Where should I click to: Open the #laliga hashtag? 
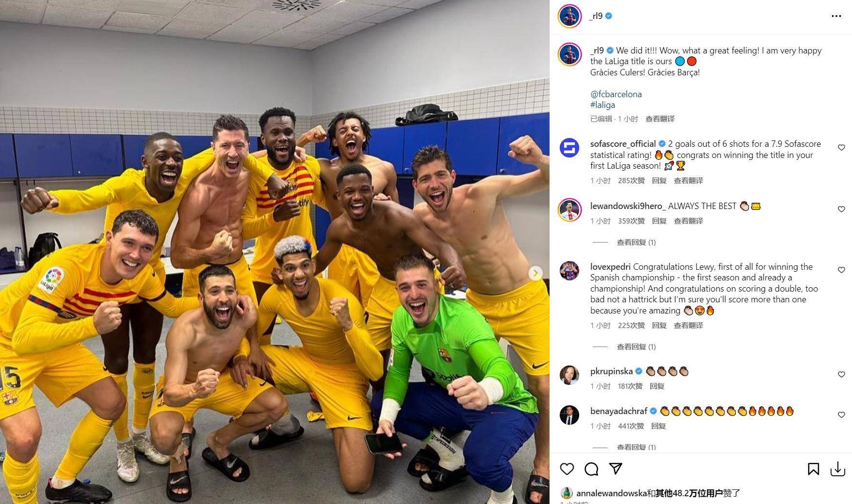point(603,105)
